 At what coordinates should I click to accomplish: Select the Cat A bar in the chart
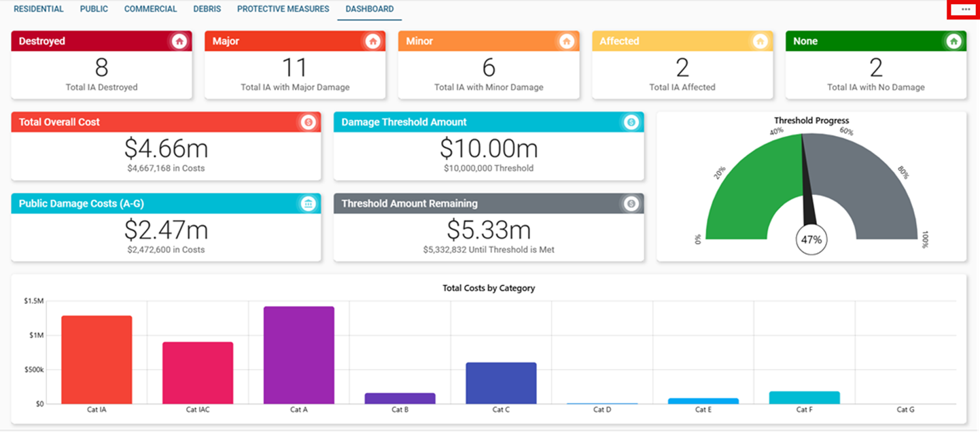(299, 353)
